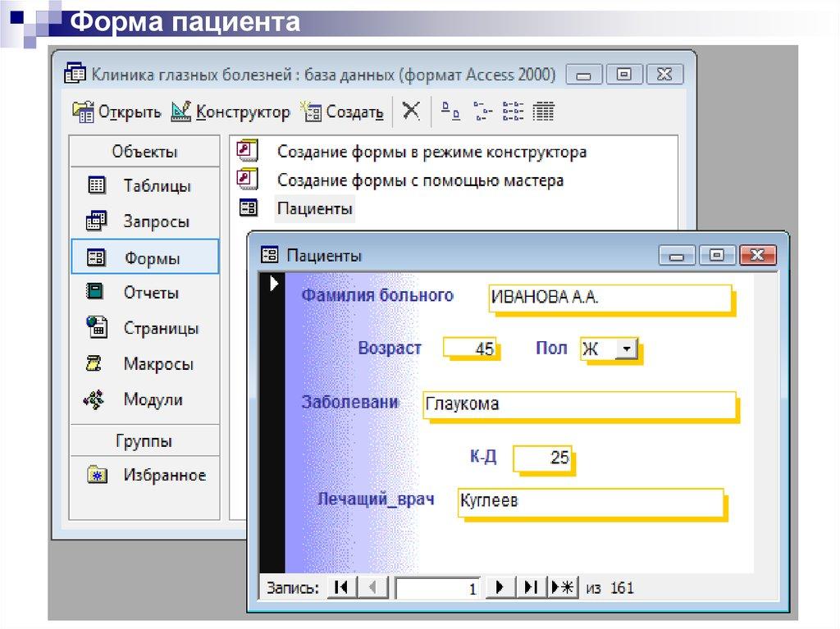Go to next record arrow
This screenshot has width=840, height=629.
(x=499, y=587)
